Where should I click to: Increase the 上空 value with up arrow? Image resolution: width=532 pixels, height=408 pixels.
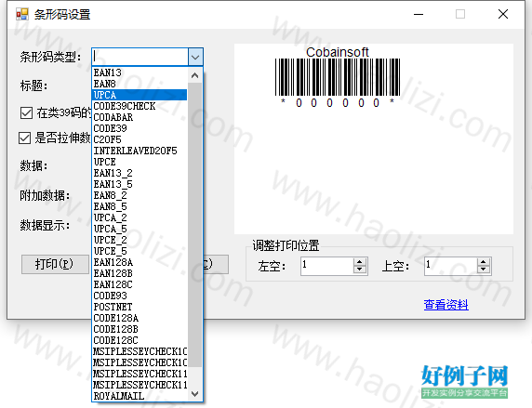point(483,262)
